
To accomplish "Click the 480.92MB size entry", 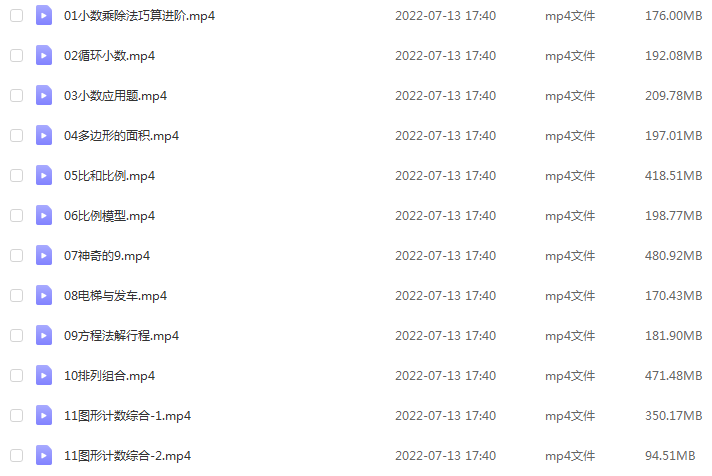I will click(673, 256).
